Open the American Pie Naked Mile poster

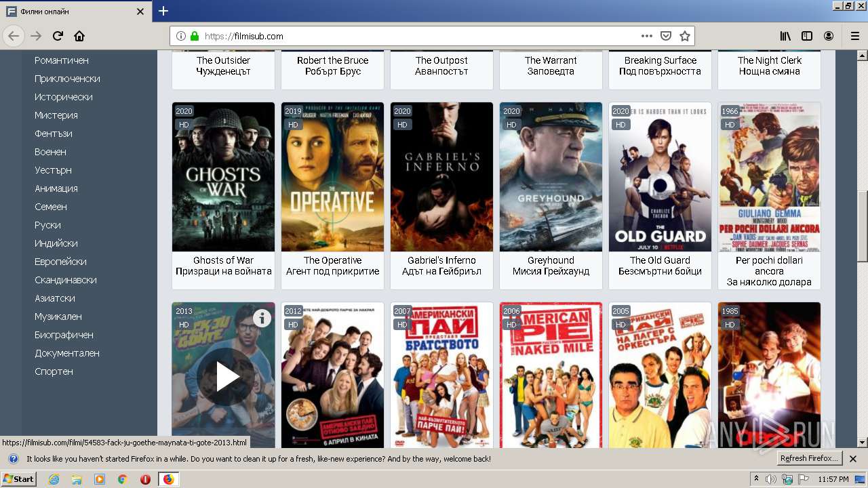point(551,375)
